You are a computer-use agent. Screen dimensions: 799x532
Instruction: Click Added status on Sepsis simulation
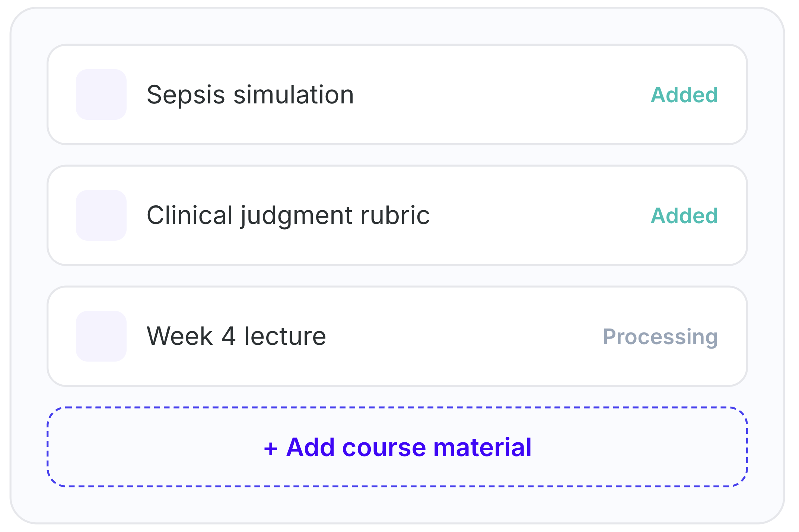pyautogui.click(x=684, y=95)
